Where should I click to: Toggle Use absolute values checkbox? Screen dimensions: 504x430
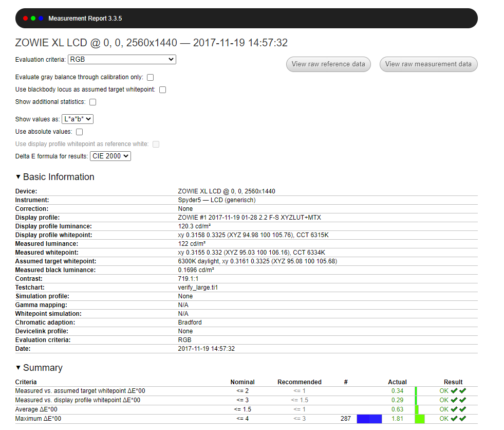[80, 132]
